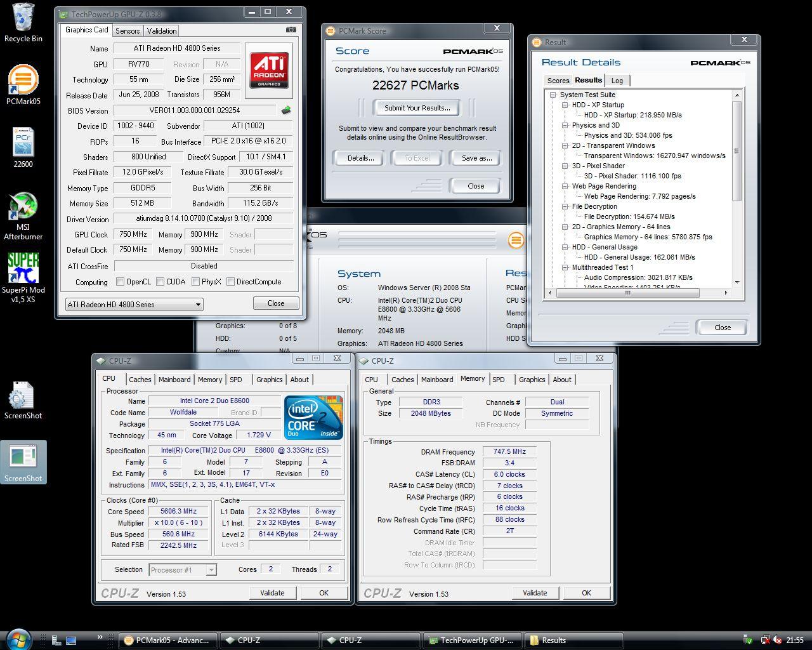This screenshot has width=812, height=650.
Task: Launch PCMark05 from the desktop icon
Action: click(23, 85)
